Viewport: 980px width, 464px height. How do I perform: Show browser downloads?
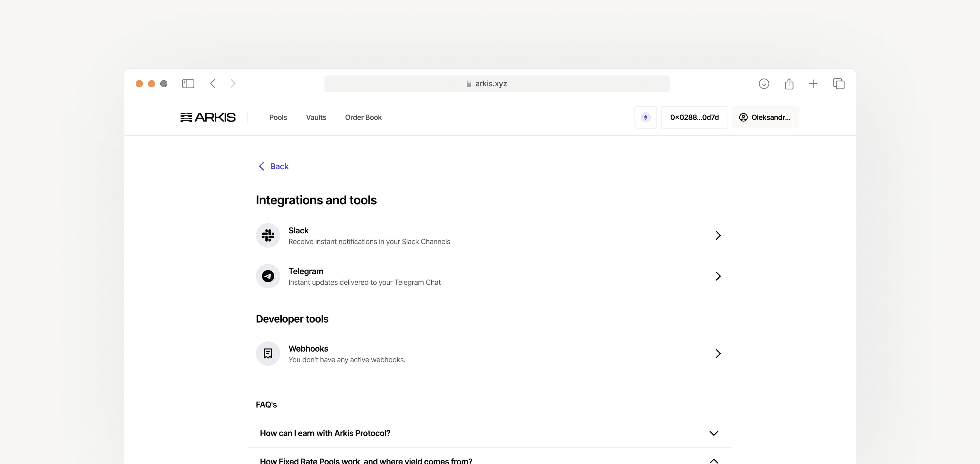click(x=764, y=84)
